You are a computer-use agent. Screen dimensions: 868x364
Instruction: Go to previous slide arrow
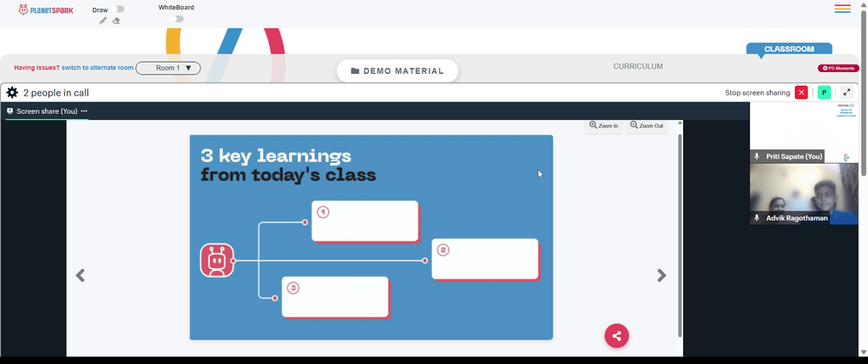(x=80, y=275)
